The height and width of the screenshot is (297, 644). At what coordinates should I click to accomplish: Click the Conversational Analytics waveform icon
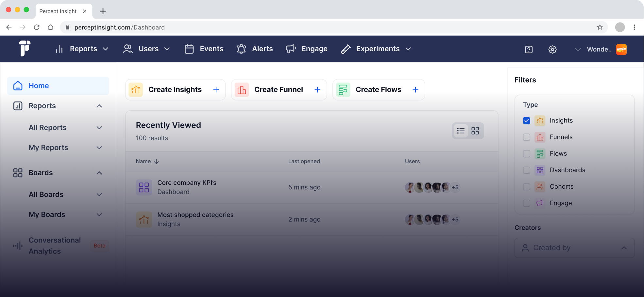(18, 246)
